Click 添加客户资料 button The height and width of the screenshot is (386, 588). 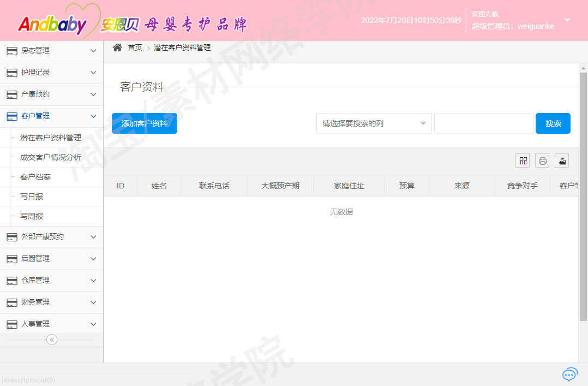[145, 123]
